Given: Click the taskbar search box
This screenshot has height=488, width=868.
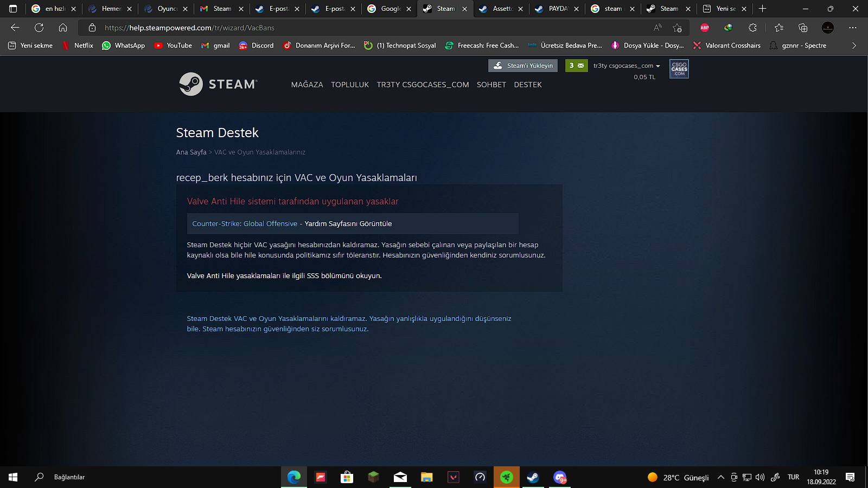Looking at the screenshot, I should 60,477.
